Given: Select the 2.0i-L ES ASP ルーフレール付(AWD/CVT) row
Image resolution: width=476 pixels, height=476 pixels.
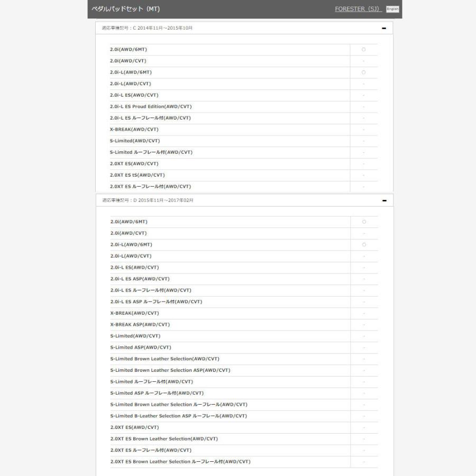Looking at the screenshot, I should [156, 302].
